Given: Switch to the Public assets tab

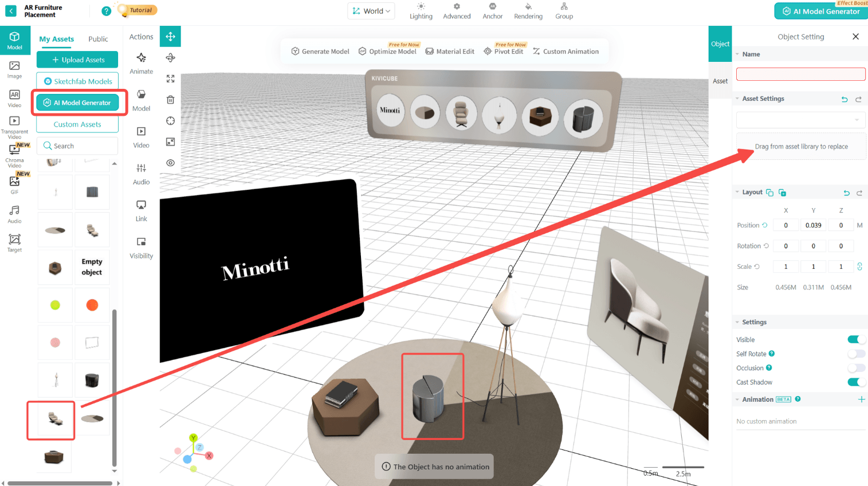Looking at the screenshot, I should [98, 39].
